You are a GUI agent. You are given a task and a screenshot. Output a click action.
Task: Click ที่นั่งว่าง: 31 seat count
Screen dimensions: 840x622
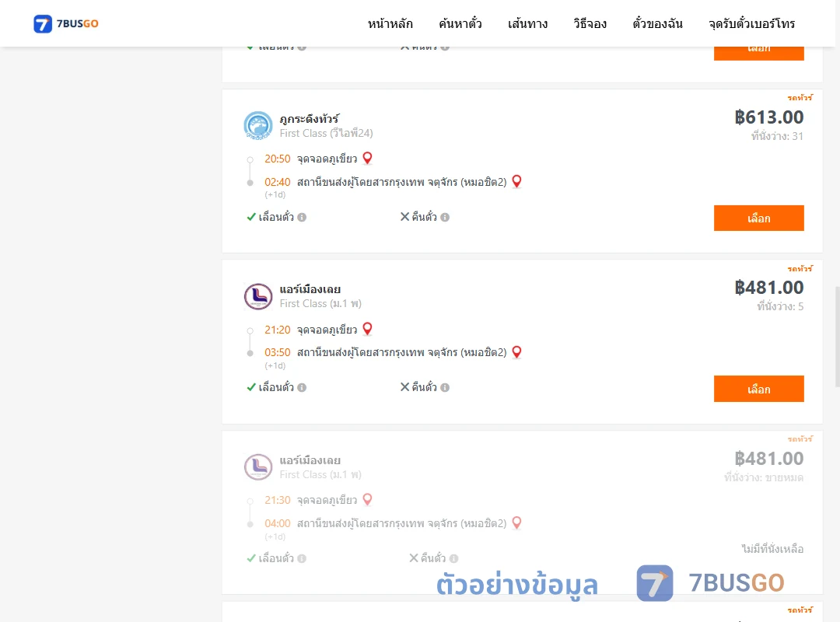pyautogui.click(x=777, y=136)
